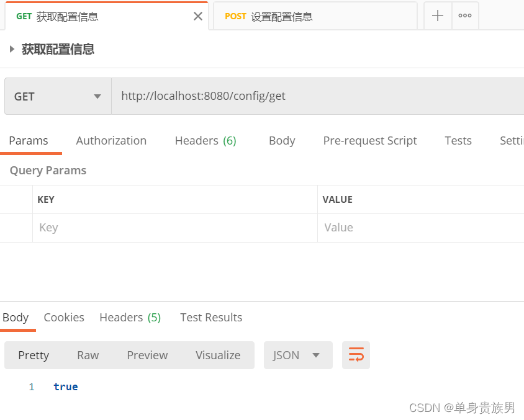Open a new request tab with plus icon
Image resolution: width=524 pixels, height=420 pixels.
pos(438,16)
